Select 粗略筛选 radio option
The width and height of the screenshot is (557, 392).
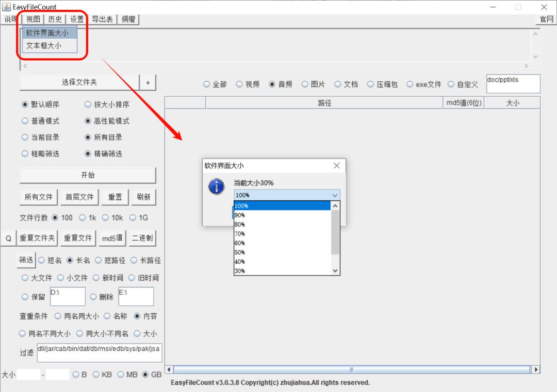[x=41, y=154]
